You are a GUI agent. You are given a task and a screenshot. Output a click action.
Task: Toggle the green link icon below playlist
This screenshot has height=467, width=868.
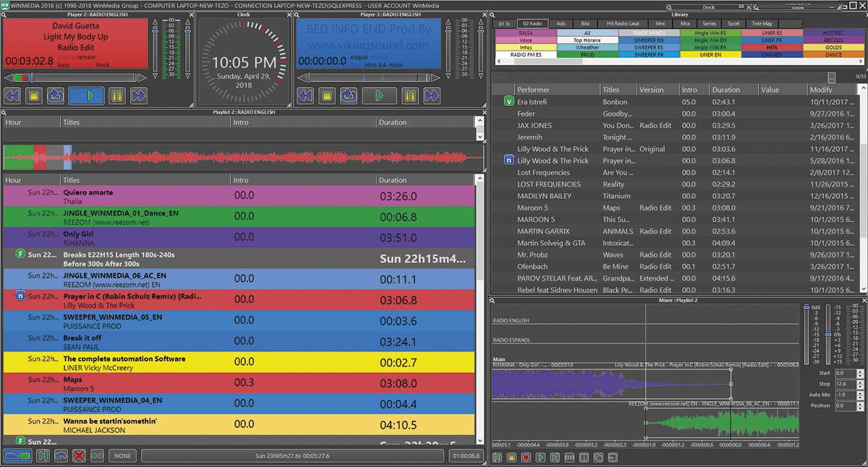point(97,456)
